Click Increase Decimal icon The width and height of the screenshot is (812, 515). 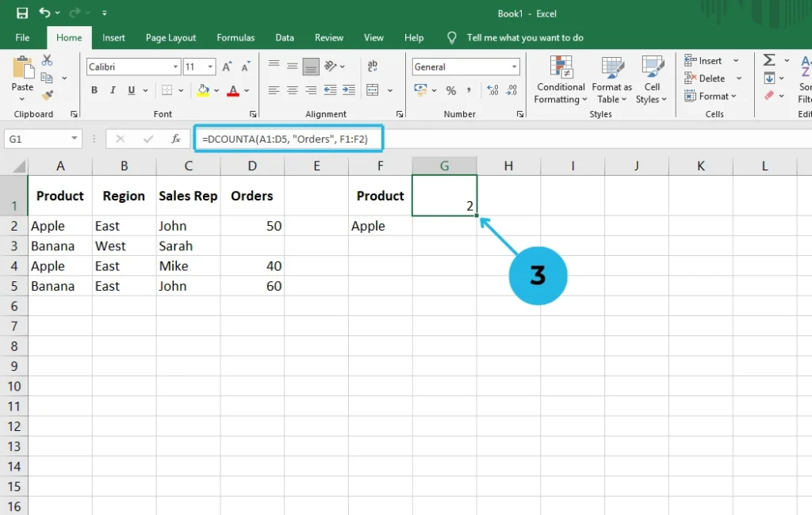coord(492,90)
